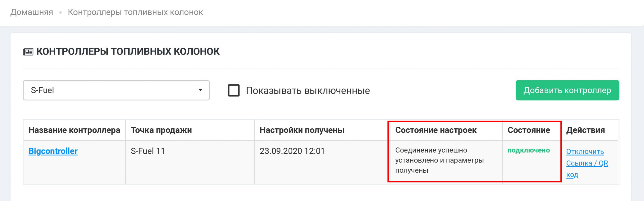Click the '23.09.2020 12:01' date cell
This screenshot has width=644, height=201.
tap(292, 151)
